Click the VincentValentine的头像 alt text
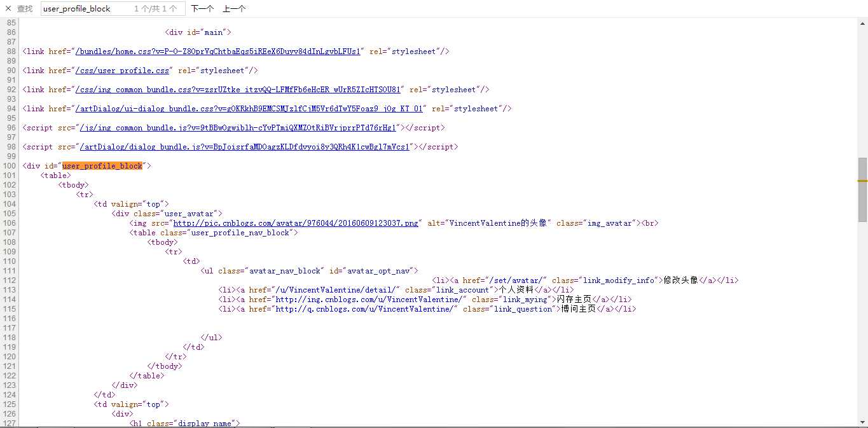Image resolution: width=868 pixels, height=428 pixels. coord(498,223)
